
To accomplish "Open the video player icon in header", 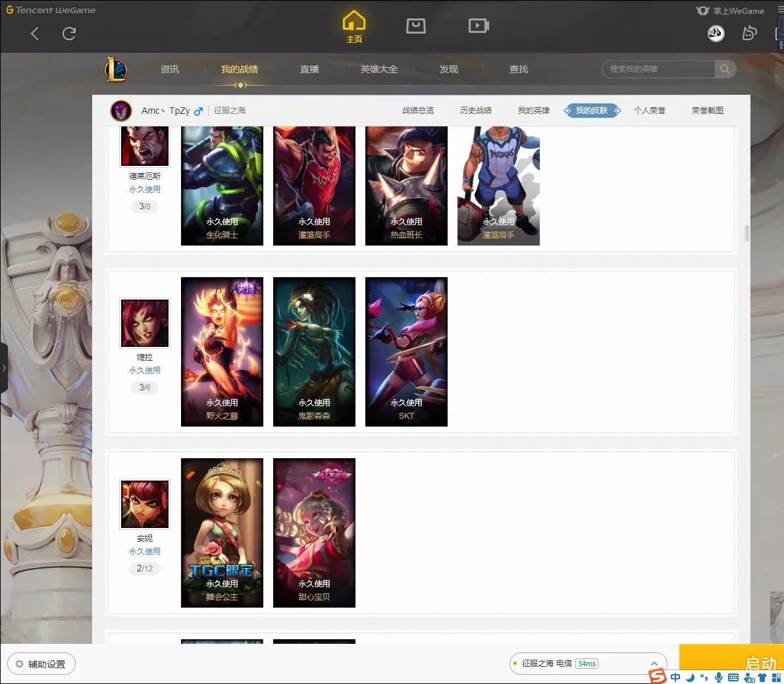I will [479, 26].
